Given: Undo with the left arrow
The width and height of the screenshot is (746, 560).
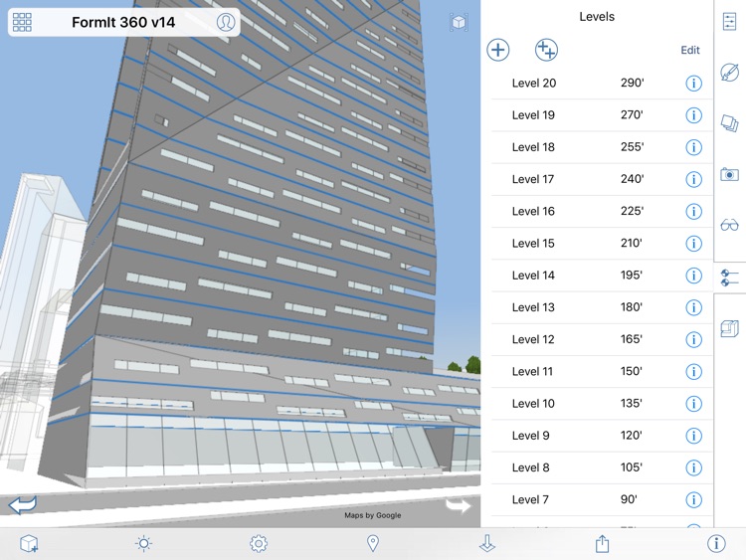Looking at the screenshot, I should coord(22,505).
